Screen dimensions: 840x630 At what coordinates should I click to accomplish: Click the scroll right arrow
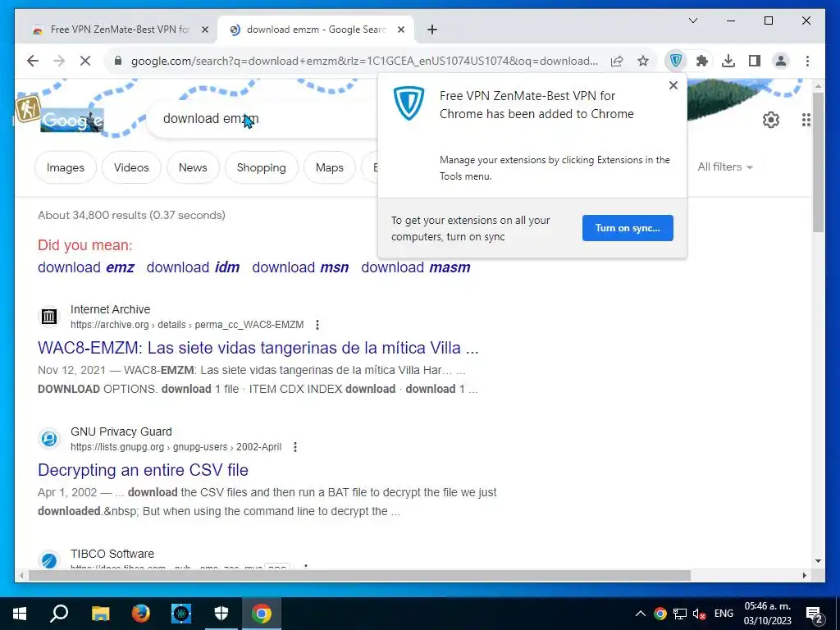click(x=804, y=575)
